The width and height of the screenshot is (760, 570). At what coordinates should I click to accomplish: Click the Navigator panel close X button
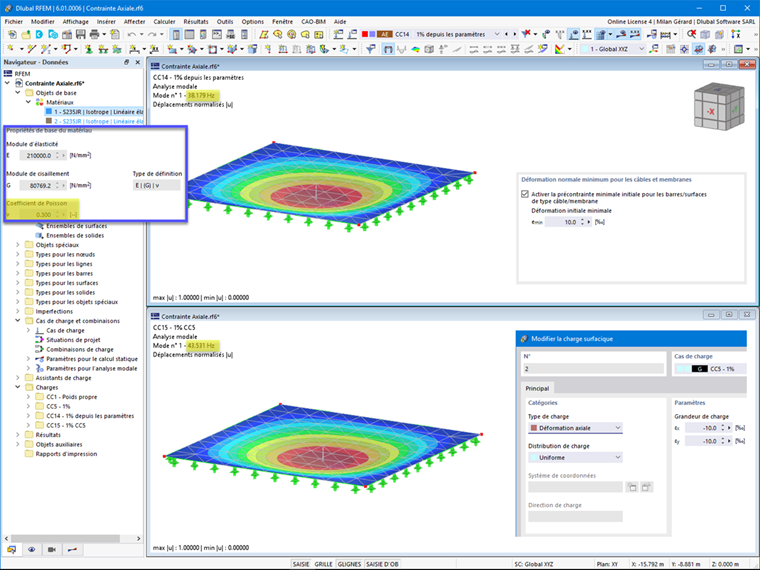click(x=138, y=62)
